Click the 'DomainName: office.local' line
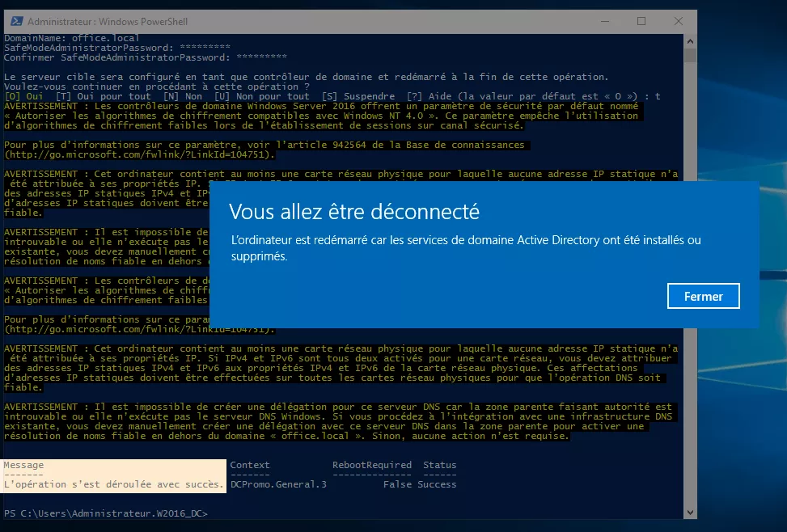Screen dimensions: 787x532 click(72, 38)
